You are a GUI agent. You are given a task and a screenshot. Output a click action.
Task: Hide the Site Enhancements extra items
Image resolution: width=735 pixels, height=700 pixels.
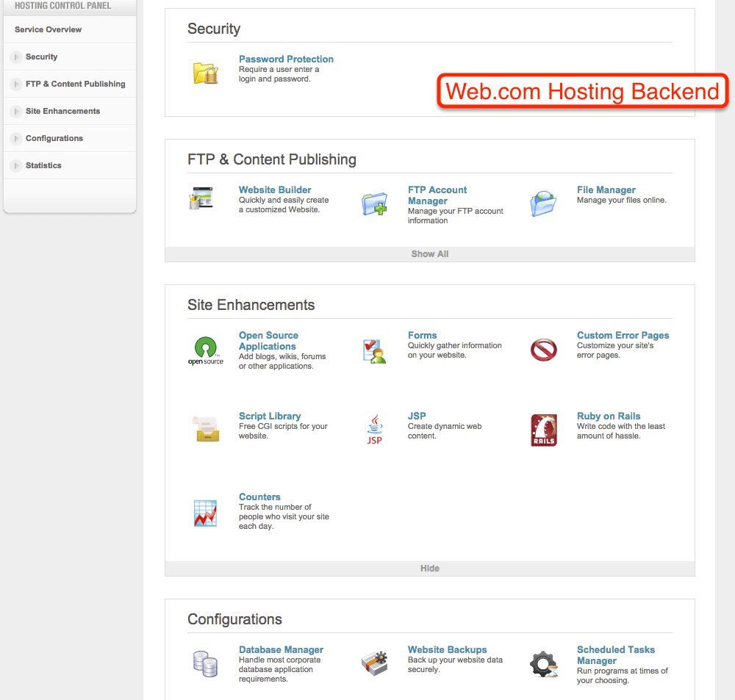430,569
